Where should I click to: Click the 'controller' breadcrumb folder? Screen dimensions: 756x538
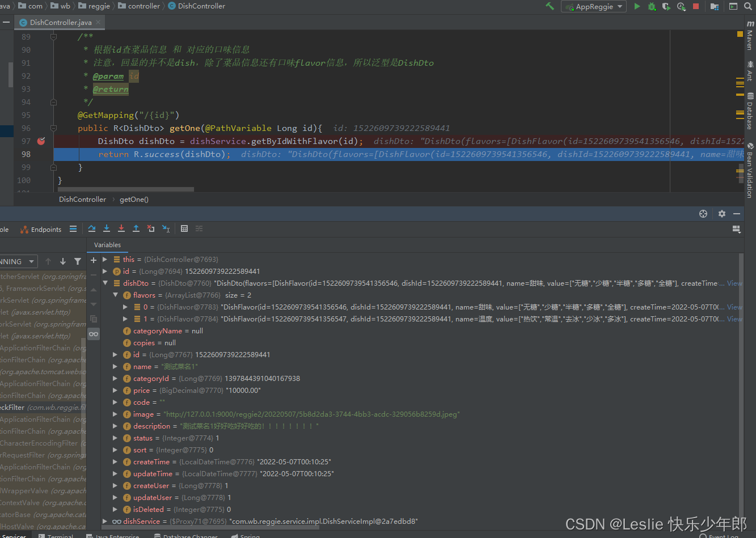(x=140, y=6)
